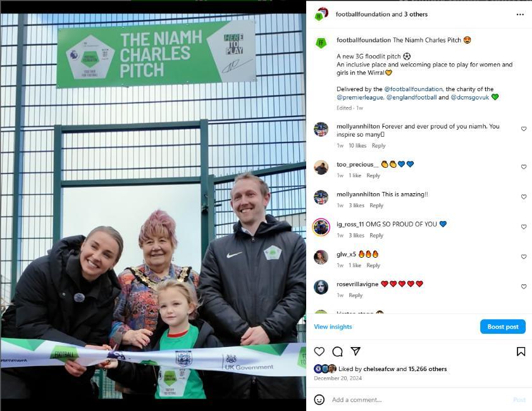Open footballfoundation profile avatar in header
Image resolution: width=532 pixels, height=411 pixels.
tap(321, 15)
